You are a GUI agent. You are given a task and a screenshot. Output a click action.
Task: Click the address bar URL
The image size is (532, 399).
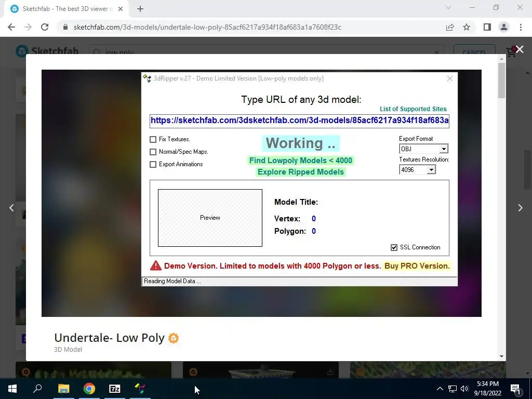(x=207, y=27)
